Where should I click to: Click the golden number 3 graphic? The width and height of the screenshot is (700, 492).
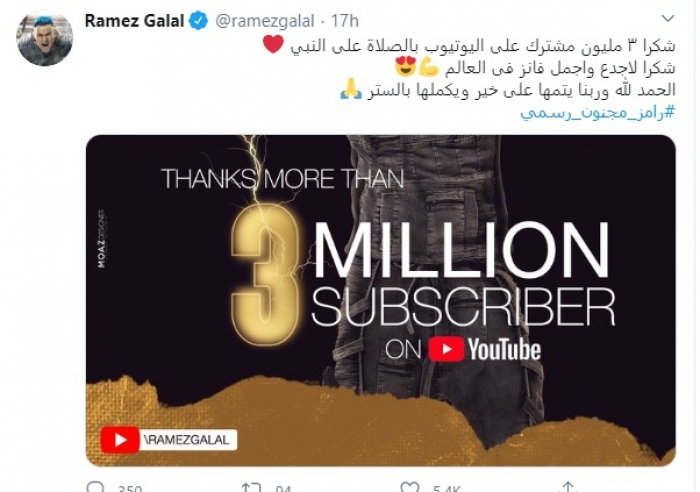tap(264, 275)
